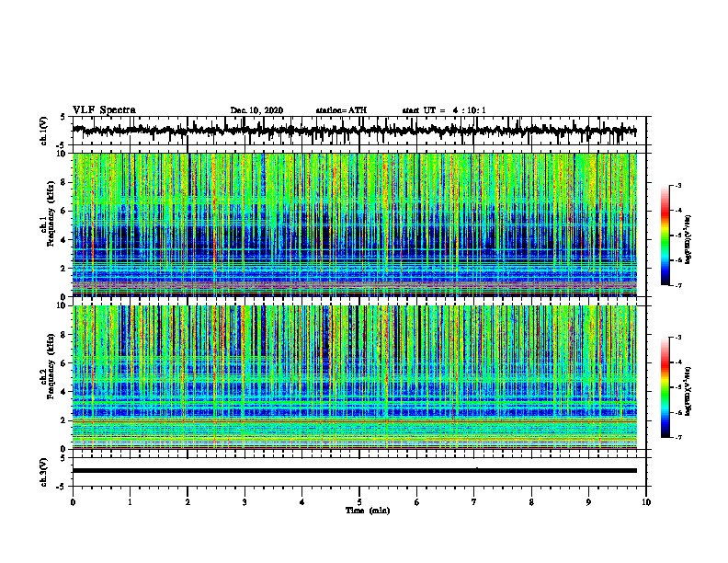Click inside the ch.1 spectrogram panel
This screenshot has height=563, width=728.
(354, 224)
